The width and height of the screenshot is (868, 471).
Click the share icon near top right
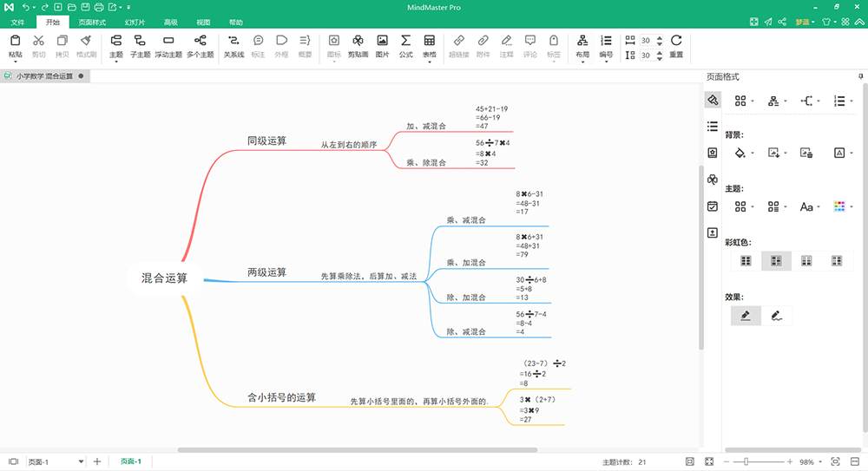782,22
